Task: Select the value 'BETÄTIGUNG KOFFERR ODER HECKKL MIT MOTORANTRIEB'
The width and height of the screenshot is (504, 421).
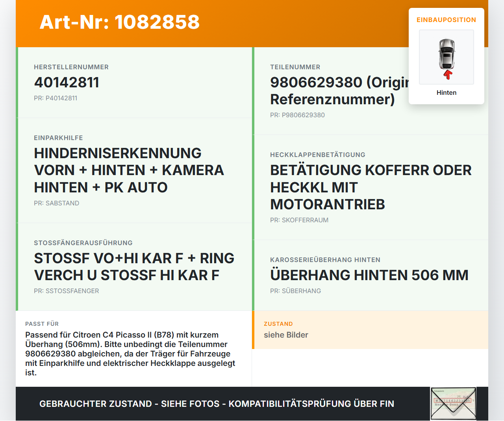Action: (371, 187)
